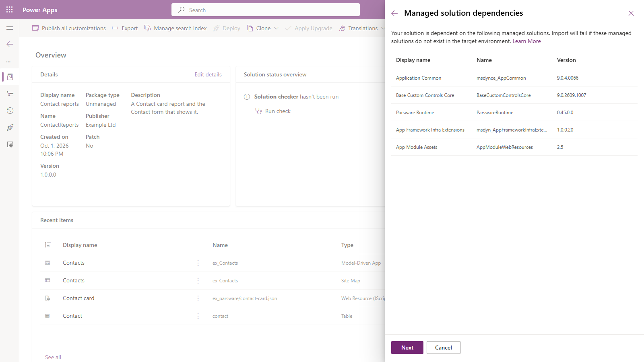The height and width of the screenshot is (362, 644).
Task: Click Base Custom Controls Core row
Action: click(x=514, y=95)
